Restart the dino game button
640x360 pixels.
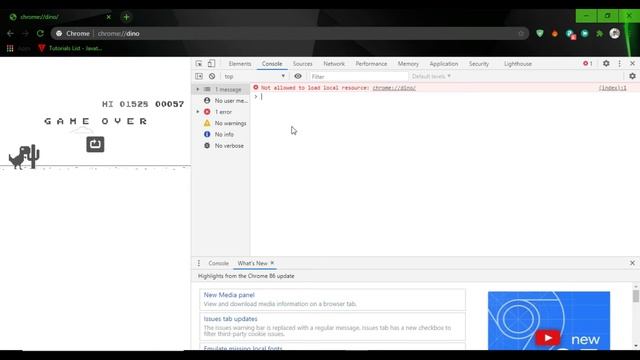[95, 144]
